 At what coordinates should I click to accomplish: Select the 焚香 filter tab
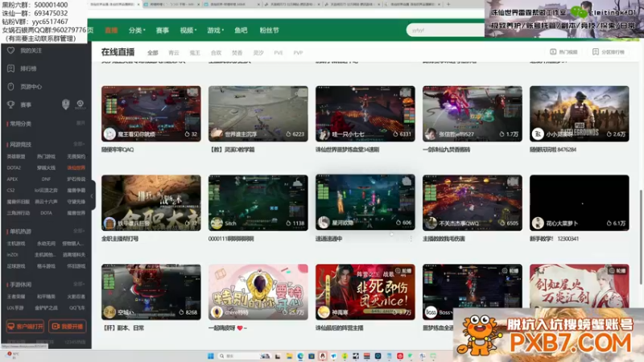237,52
